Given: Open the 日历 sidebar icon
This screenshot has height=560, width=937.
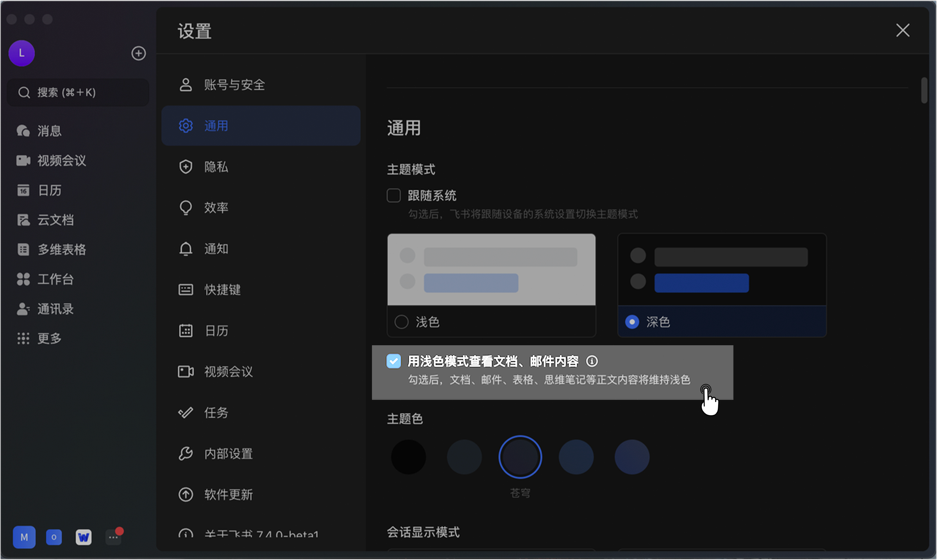Looking at the screenshot, I should (x=48, y=191).
